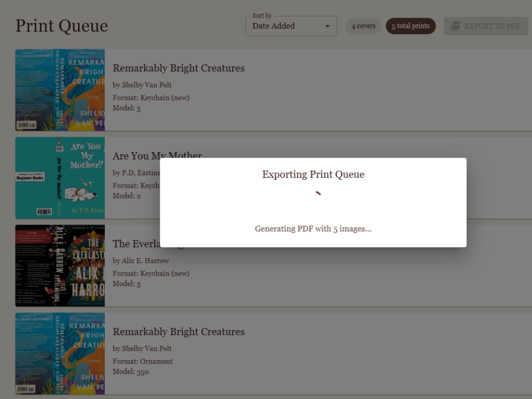Click the Are You My Mother title
The width and height of the screenshot is (532, 399).
tap(157, 156)
